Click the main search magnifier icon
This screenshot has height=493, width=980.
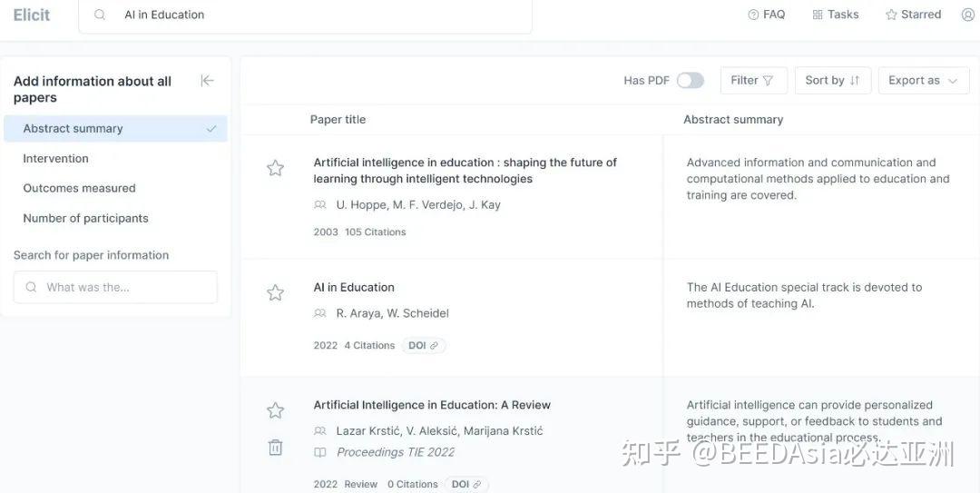click(x=101, y=15)
